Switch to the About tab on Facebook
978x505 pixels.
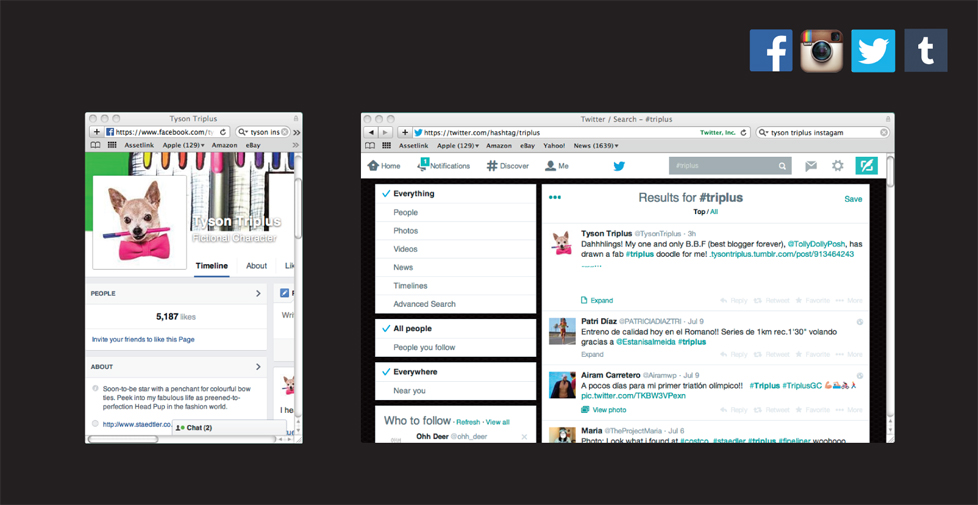[x=257, y=266]
